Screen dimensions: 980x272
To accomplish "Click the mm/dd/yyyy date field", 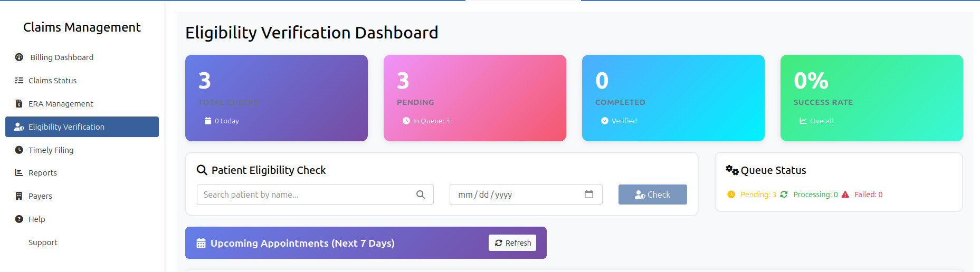I will [x=515, y=195].
